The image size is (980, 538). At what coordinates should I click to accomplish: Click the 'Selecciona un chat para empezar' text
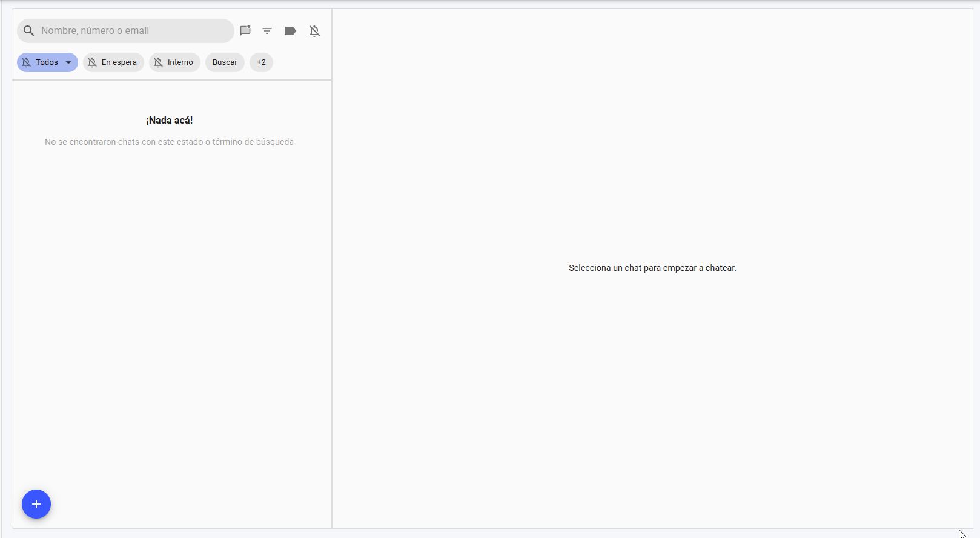point(652,268)
